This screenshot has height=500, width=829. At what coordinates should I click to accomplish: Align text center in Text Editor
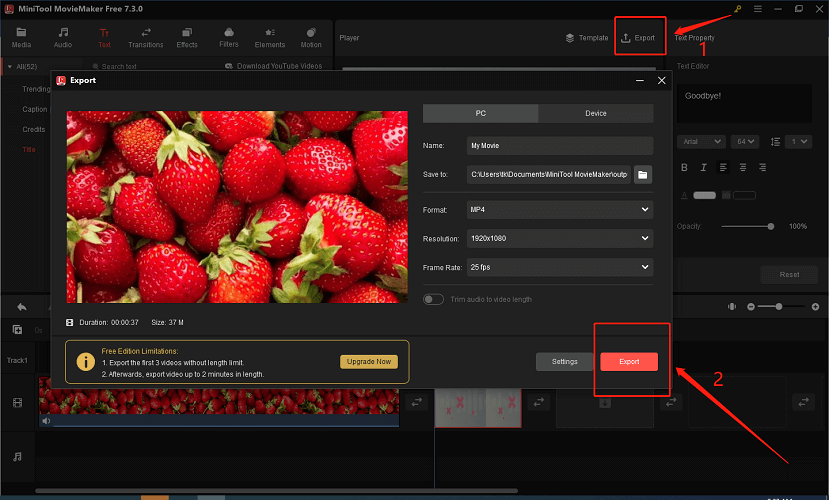tap(743, 168)
